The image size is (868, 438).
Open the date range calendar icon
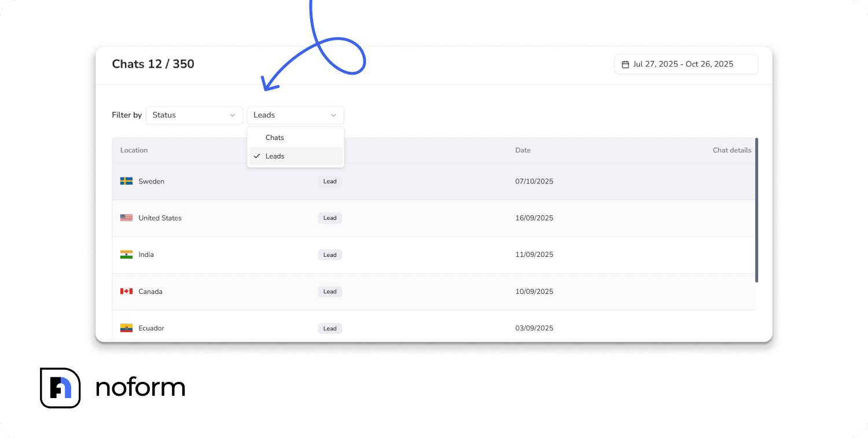[x=624, y=64]
